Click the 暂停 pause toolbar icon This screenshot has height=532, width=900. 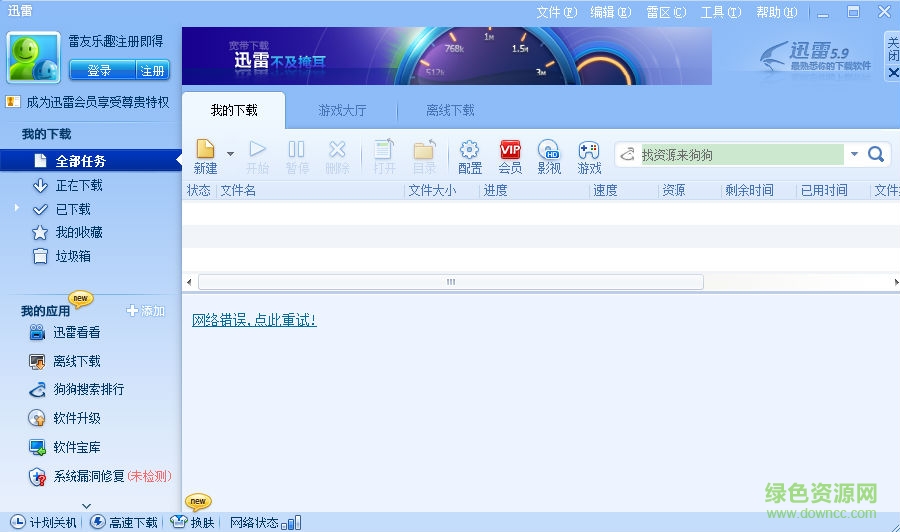click(x=297, y=149)
